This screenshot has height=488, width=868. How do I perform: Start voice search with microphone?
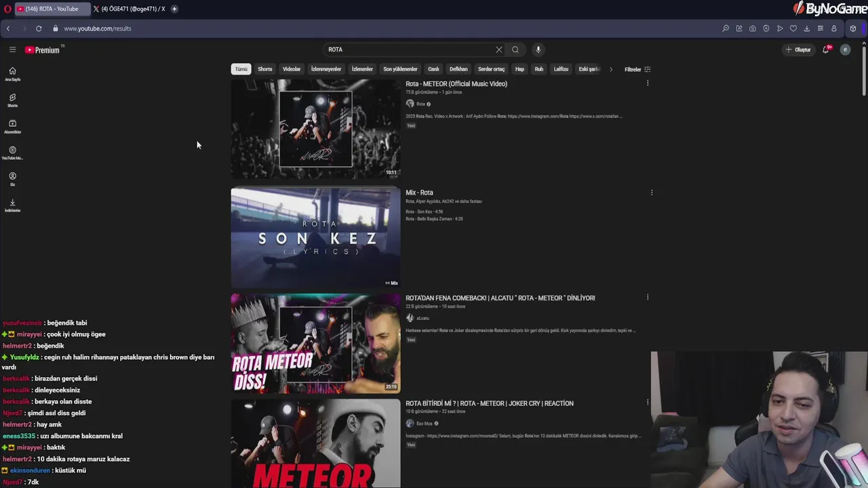538,49
